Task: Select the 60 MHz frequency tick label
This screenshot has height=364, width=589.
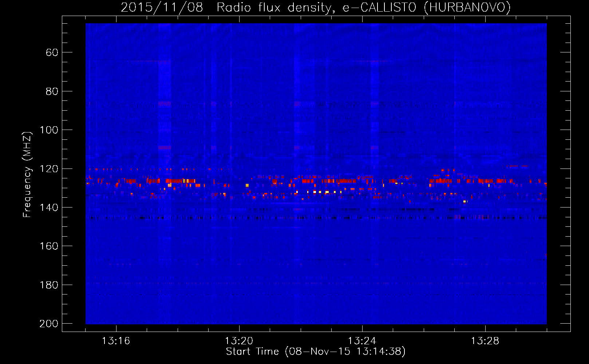Action: click(52, 52)
